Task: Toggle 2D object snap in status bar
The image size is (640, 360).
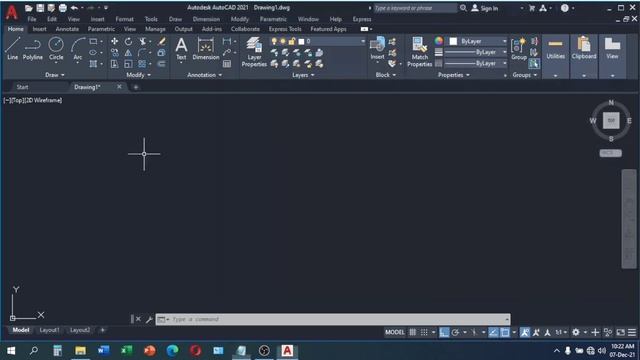Action: point(505,332)
